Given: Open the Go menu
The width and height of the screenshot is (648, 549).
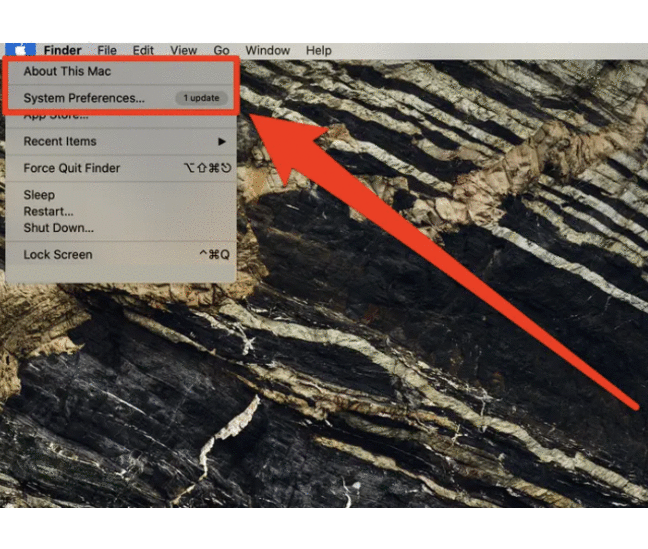Looking at the screenshot, I should tap(221, 51).
